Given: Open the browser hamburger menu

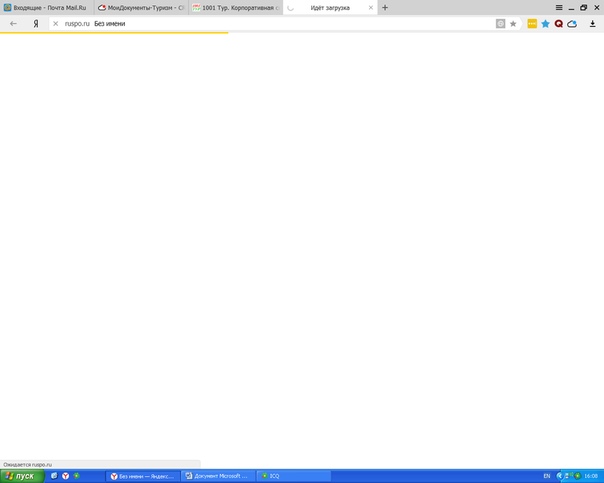Looking at the screenshot, I should click(x=559, y=7).
